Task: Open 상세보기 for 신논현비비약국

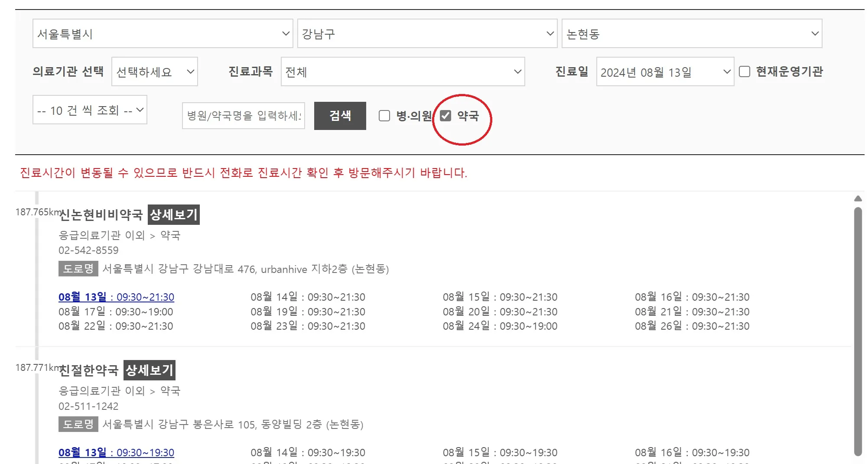Action: click(174, 214)
